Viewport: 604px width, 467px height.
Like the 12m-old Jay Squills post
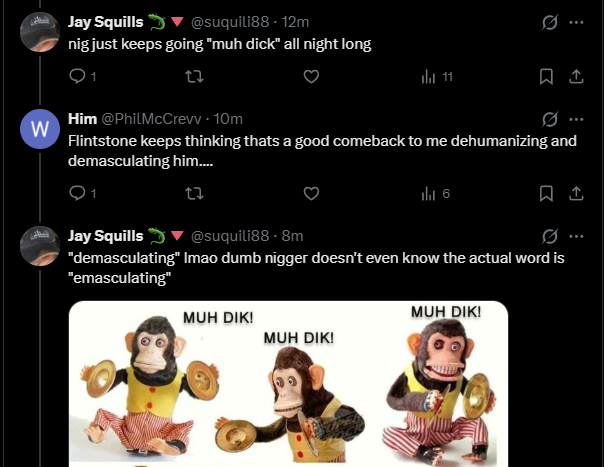click(x=311, y=76)
